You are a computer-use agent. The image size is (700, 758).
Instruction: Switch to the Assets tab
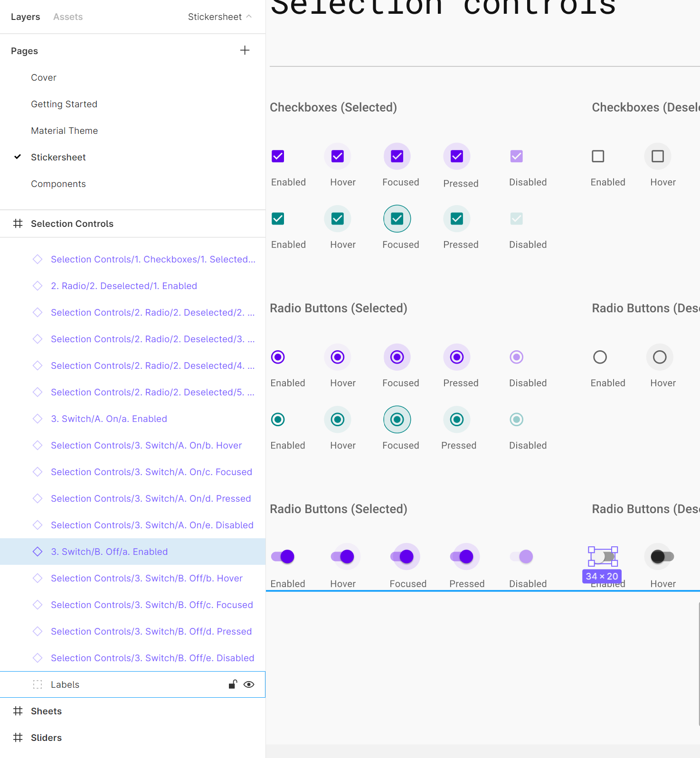pos(68,17)
